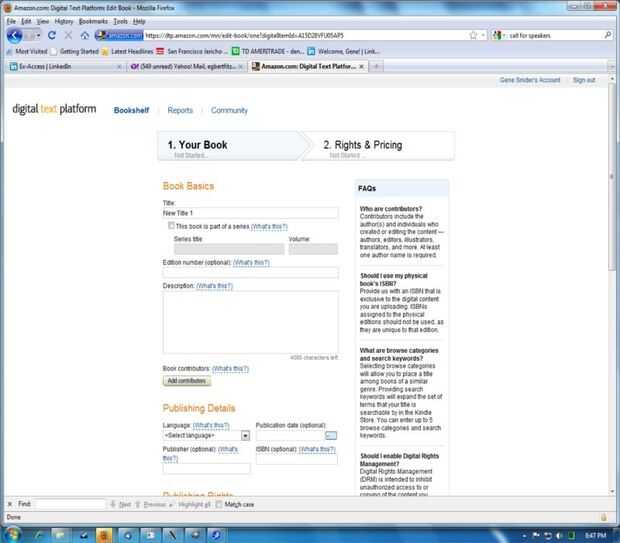Click in the Description text area
The image size is (620, 543).
click(x=250, y=322)
